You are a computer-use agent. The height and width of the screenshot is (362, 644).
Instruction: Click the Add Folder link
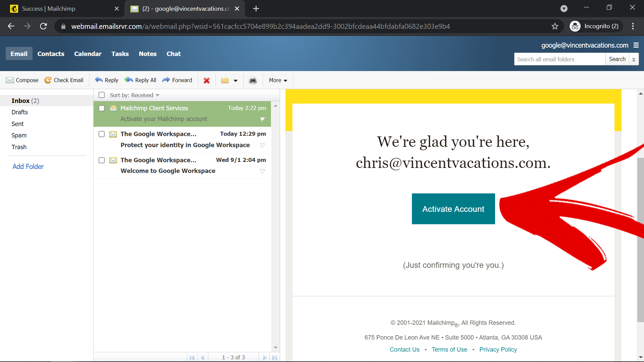click(x=28, y=167)
